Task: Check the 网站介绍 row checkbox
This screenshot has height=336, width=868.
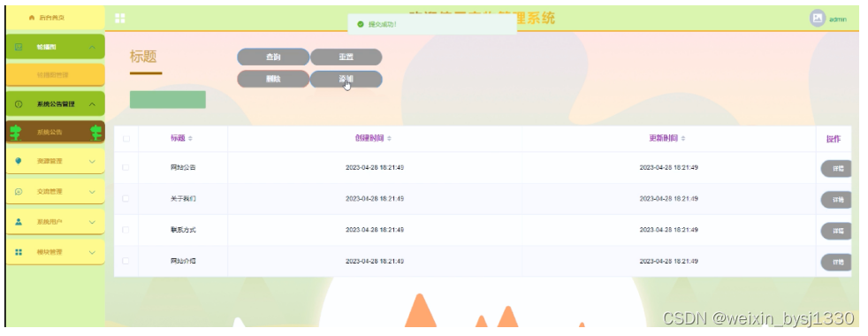Action: click(x=126, y=261)
